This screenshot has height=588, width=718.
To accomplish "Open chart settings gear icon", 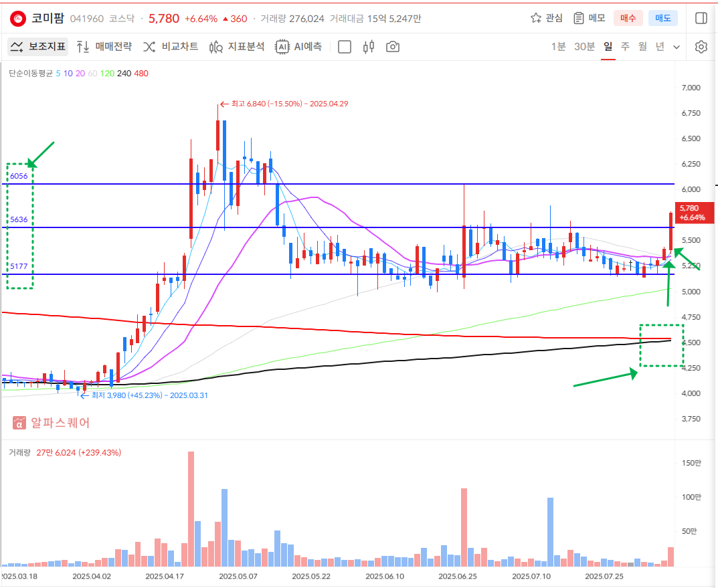I will pyautogui.click(x=701, y=47).
